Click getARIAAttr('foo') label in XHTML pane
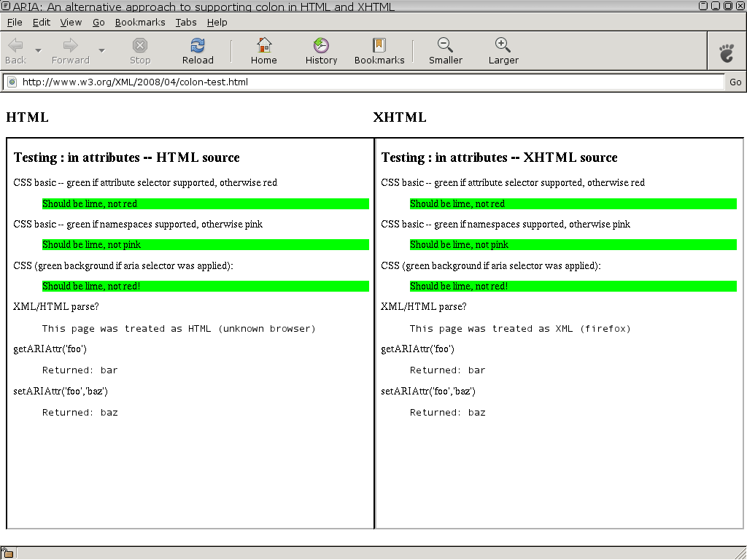The height and width of the screenshot is (560, 747). 418,349
